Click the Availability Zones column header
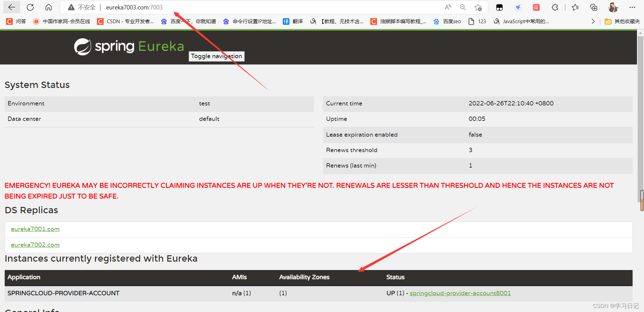The image size is (644, 312). click(x=304, y=277)
